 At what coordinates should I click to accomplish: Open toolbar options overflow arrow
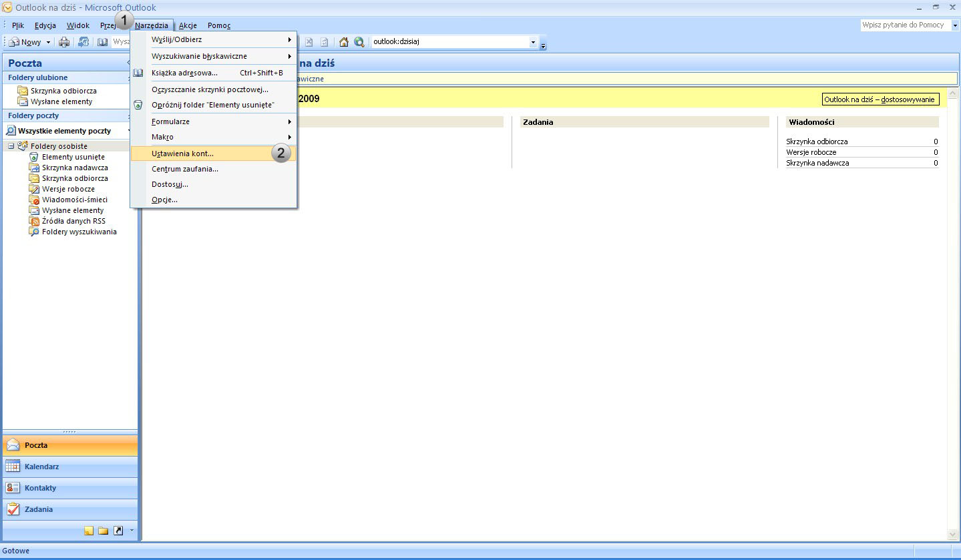(x=544, y=45)
